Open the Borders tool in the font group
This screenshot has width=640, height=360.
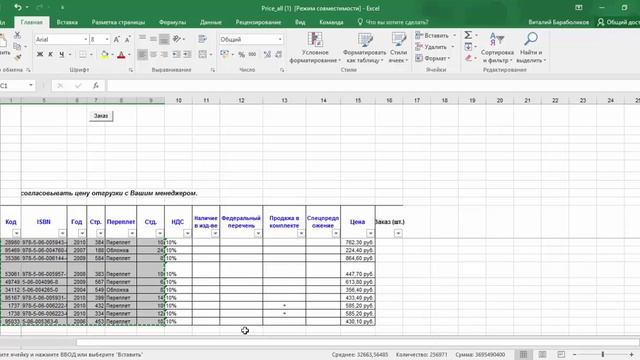[83, 54]
